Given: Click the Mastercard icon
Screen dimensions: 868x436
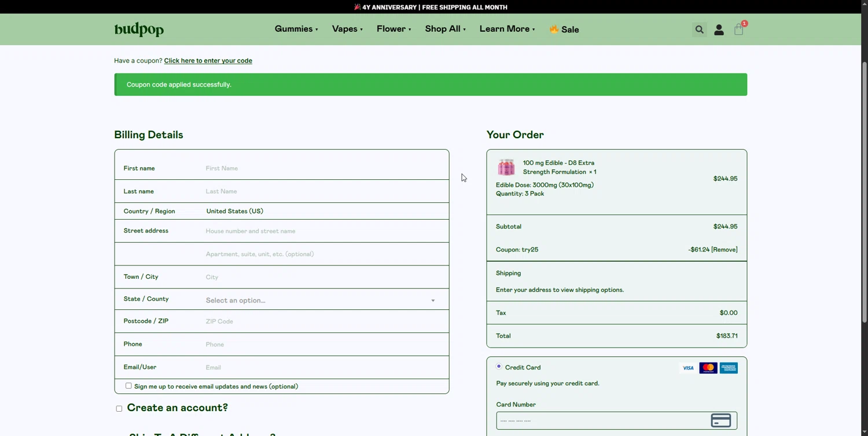Looking at the screenshot, I should tap(708, 368).
